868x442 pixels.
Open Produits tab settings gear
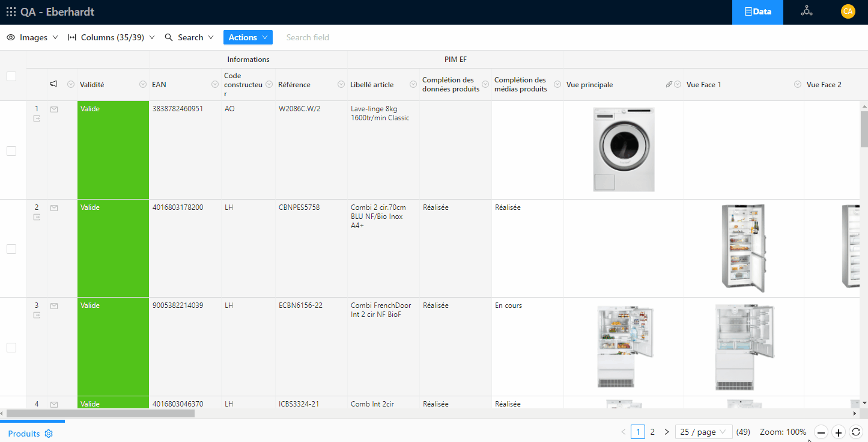click(49, 434)
